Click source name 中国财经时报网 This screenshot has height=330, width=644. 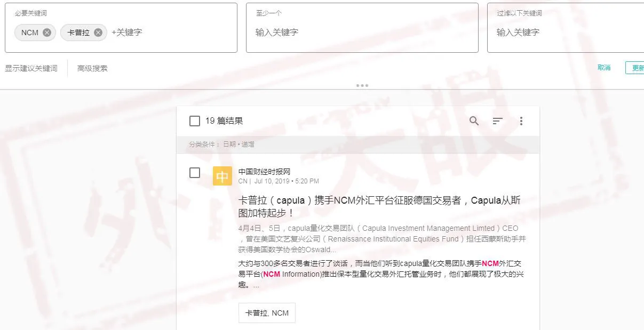tap(264, 172)
